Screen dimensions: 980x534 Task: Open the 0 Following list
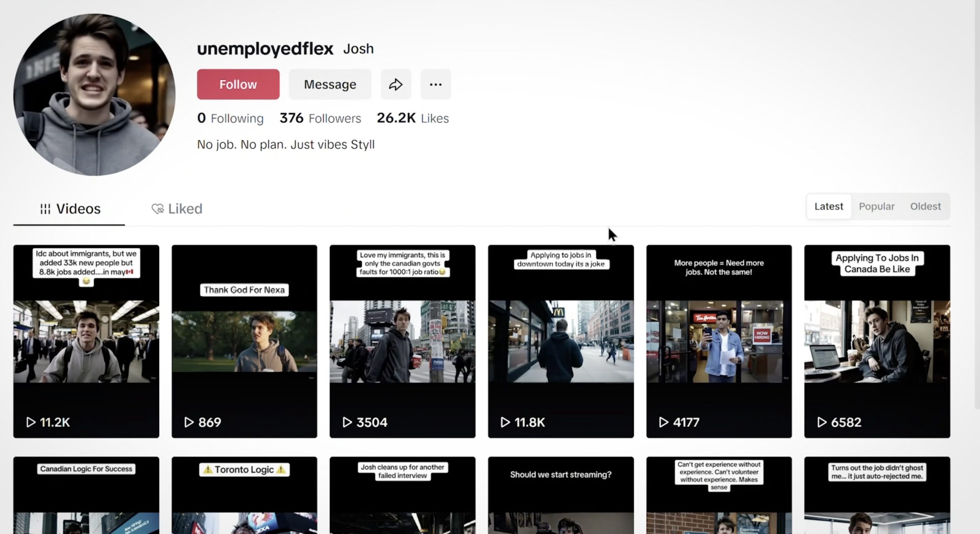tap(230, 118)
